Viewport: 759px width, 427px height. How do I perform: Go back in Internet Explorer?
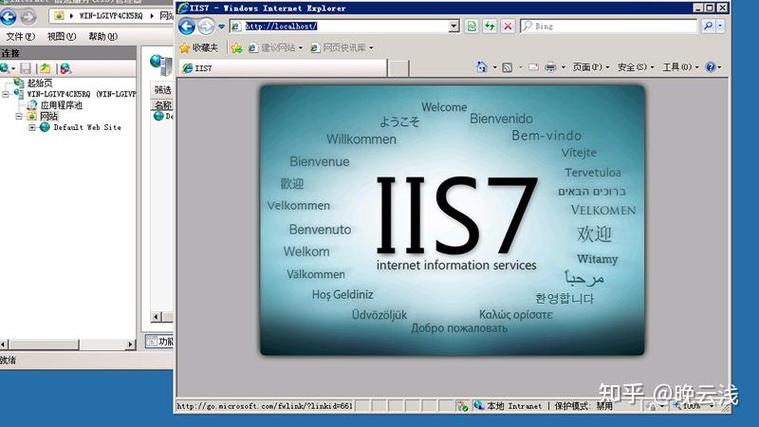click(x=187, y=26)
